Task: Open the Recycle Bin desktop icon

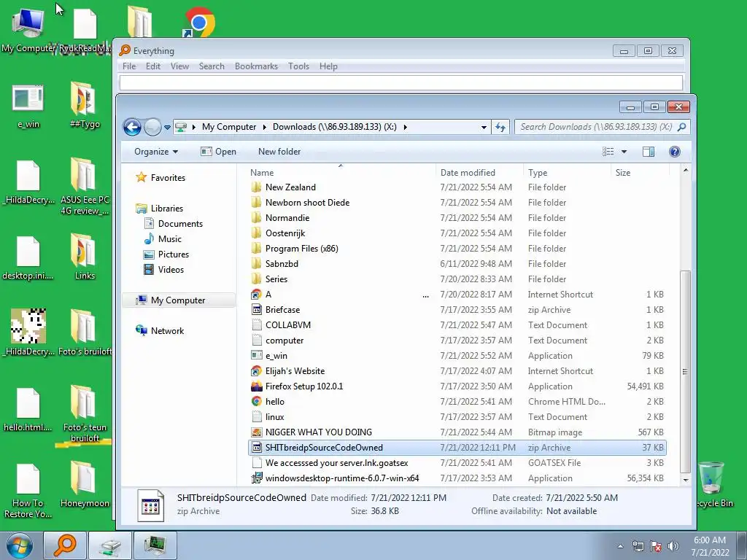Action: point(713,485)
